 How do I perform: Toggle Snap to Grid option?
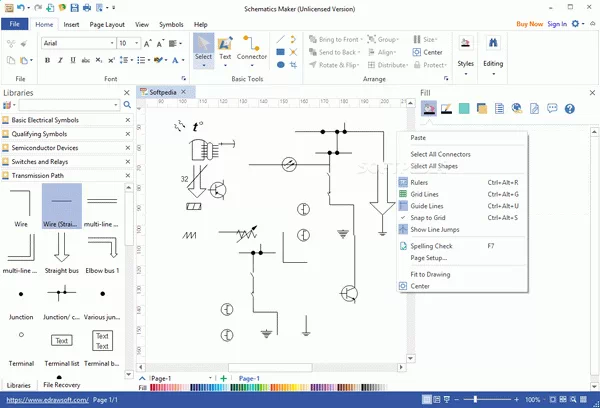coord(428,217)
